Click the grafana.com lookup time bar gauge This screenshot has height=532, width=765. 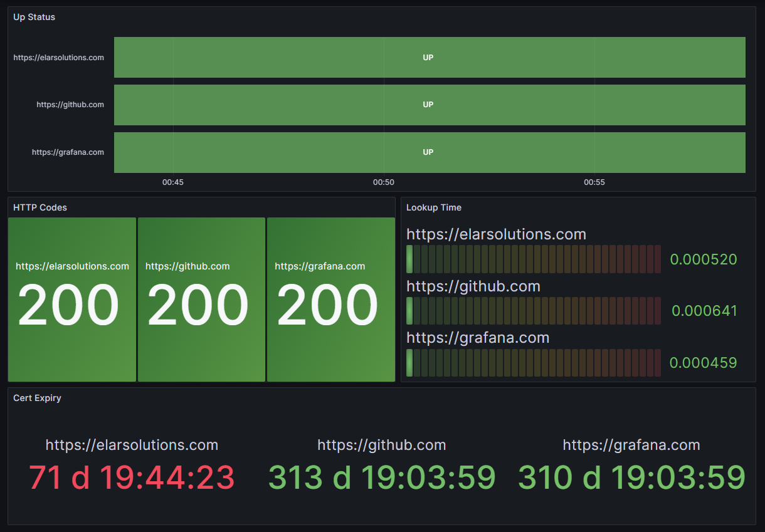point(534,363)
